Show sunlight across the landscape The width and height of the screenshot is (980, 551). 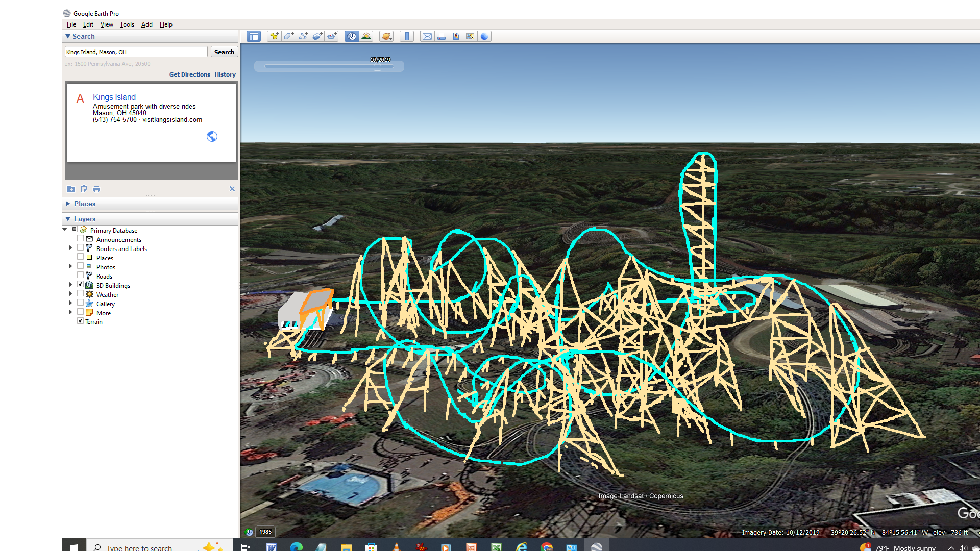tap(366, 36)
